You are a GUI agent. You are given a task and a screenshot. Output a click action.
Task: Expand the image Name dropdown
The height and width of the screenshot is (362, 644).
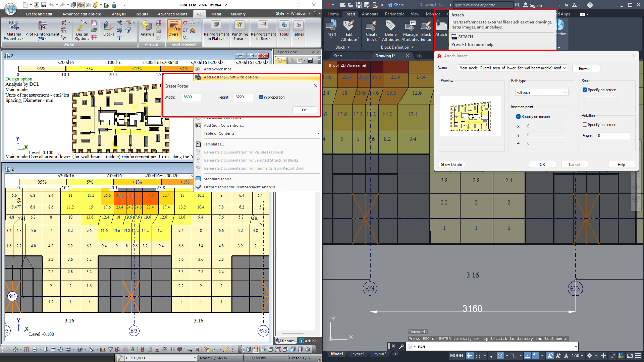(x=565, y=68)
